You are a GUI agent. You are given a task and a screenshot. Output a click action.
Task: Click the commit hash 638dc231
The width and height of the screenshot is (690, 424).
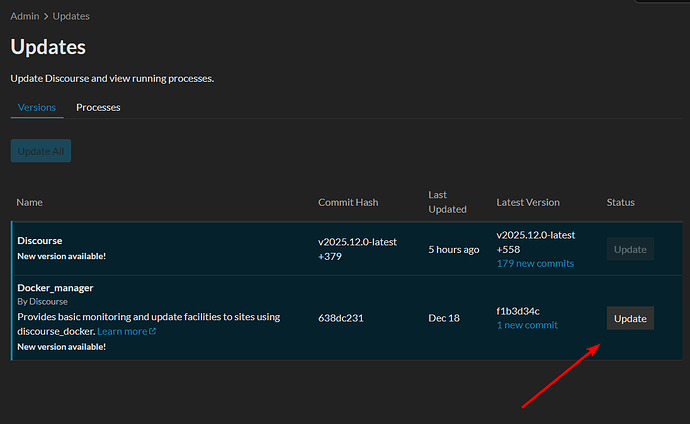click(341, 318)
